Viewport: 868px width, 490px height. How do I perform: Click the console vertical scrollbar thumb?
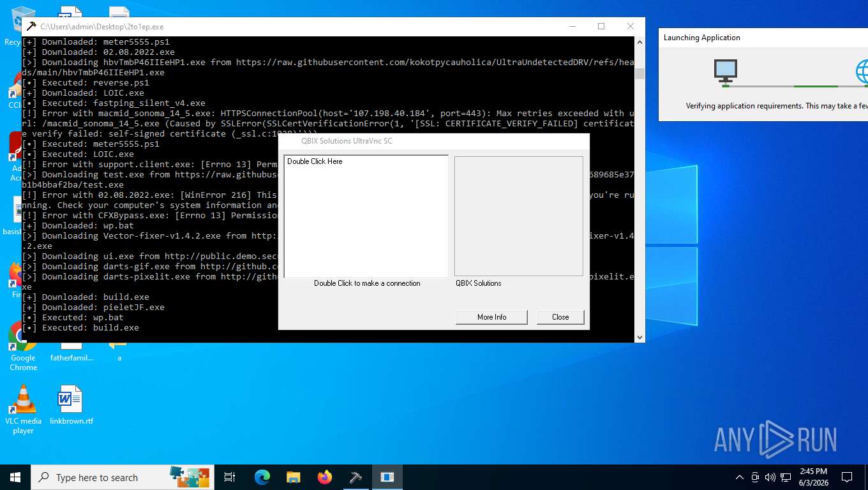pos(640,73)
